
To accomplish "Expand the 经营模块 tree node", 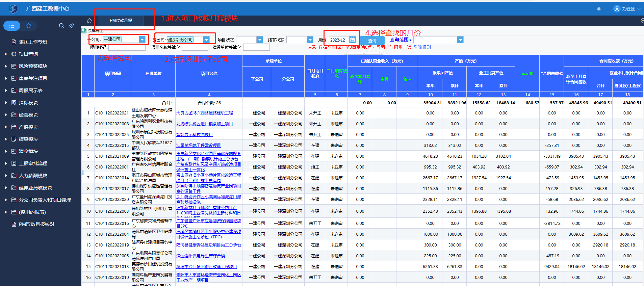I will point(6,115).
